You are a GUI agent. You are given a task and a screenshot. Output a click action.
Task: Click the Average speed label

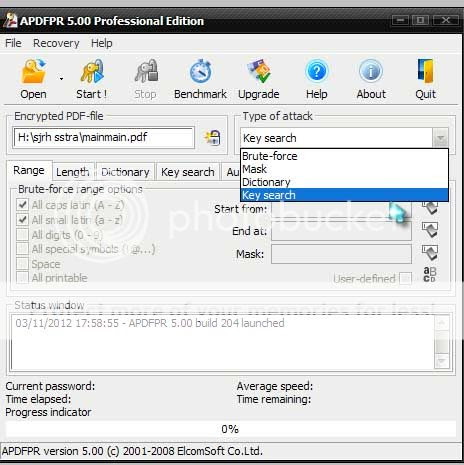(275, 386)
